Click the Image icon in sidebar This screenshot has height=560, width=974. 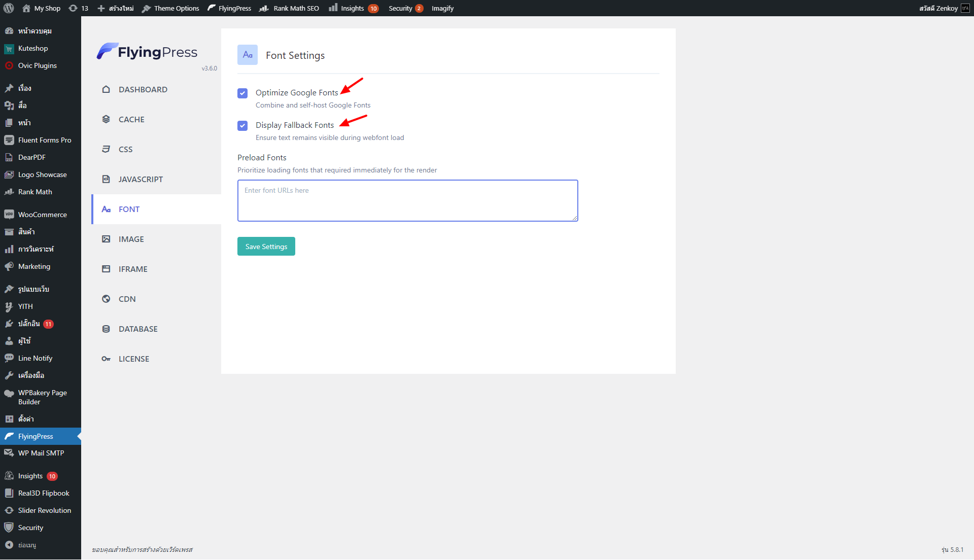[x=106, y=239]
